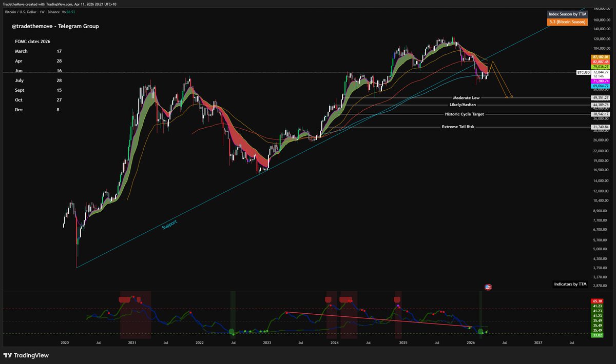Select the magenta 71,280.74 price label

point(600,81)
